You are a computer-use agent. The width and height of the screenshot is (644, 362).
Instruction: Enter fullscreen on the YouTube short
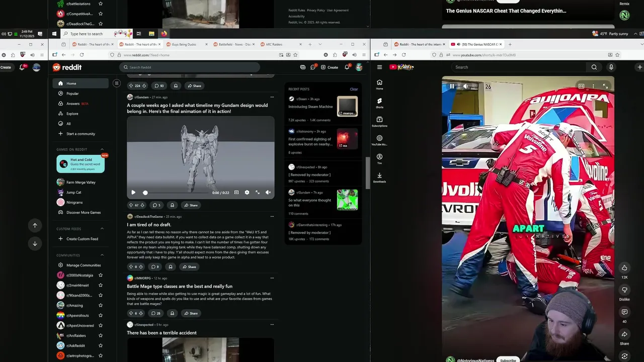(605, 86)
